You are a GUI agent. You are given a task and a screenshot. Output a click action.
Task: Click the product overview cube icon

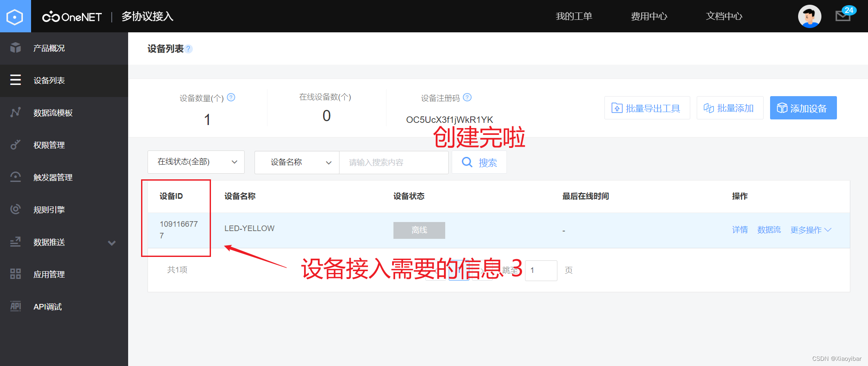[x=16, y=48]
